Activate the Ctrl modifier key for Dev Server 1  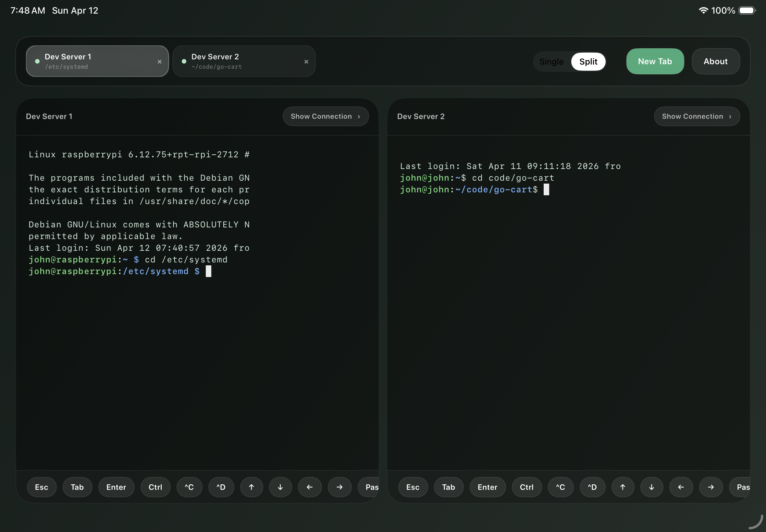coord(155,487)
